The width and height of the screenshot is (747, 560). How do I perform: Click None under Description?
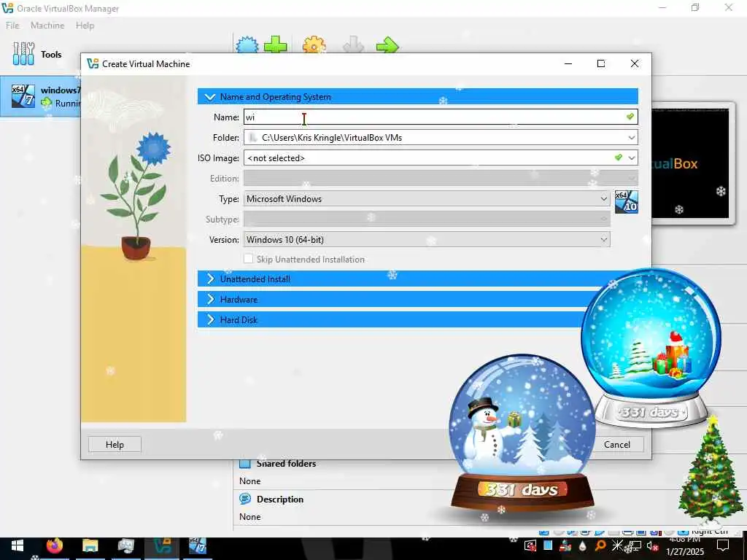tap(249, 517)
